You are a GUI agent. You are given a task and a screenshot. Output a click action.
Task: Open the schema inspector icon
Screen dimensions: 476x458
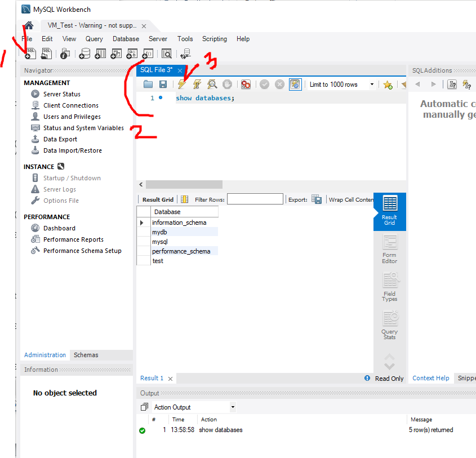tap(65, 54)
